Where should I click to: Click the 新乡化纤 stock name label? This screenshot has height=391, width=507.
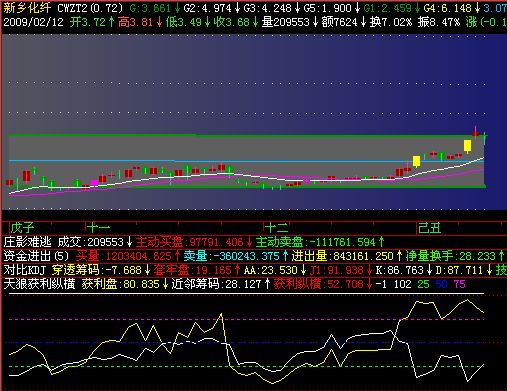[27, 8]
